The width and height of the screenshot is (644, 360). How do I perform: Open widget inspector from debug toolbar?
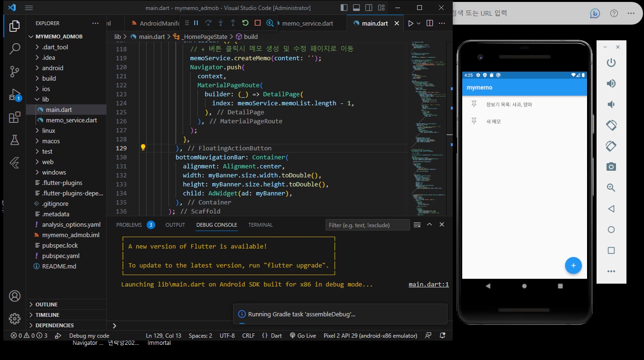coord(270,23)
